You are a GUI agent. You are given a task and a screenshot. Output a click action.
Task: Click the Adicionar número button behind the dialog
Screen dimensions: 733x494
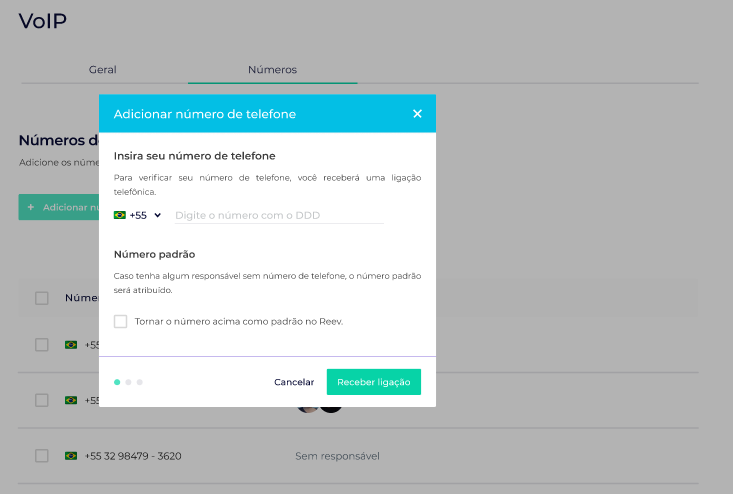(x=59, y=207)
